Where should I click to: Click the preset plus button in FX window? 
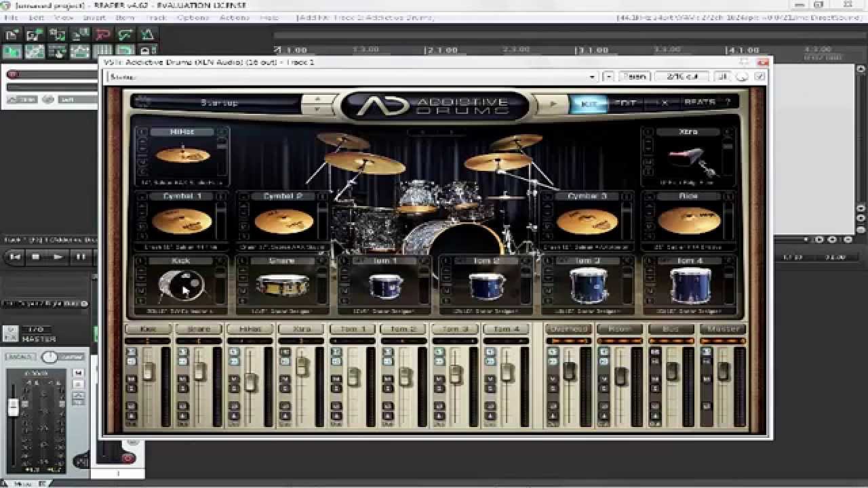608,77
